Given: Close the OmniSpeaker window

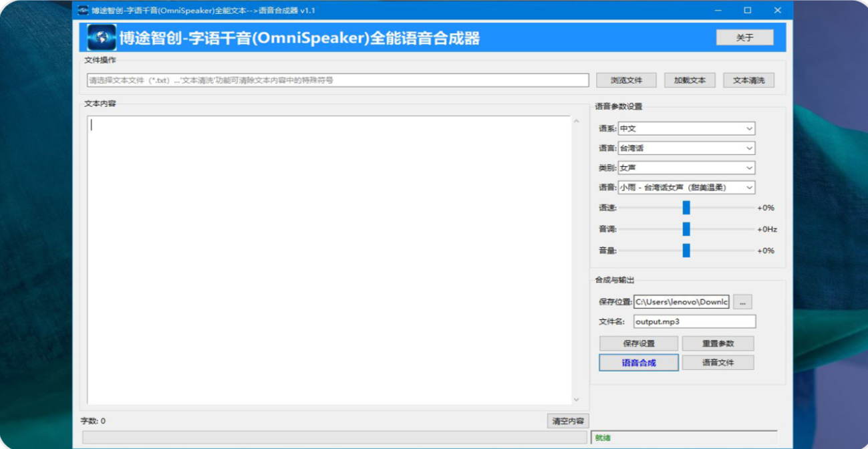Looking at the screenshot, I should pyautogui.click(x=778, y=10).
